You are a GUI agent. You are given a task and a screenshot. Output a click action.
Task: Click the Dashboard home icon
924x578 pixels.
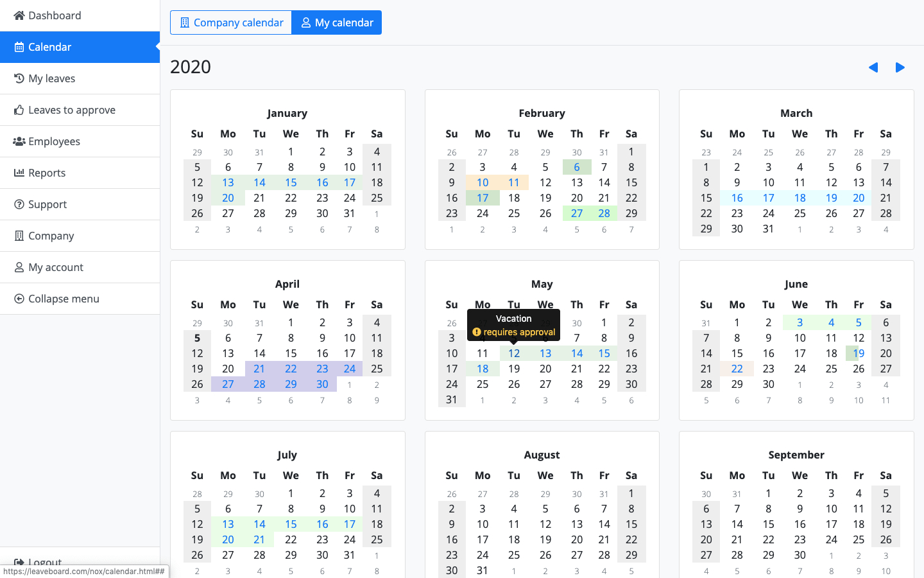pos(19,15)
